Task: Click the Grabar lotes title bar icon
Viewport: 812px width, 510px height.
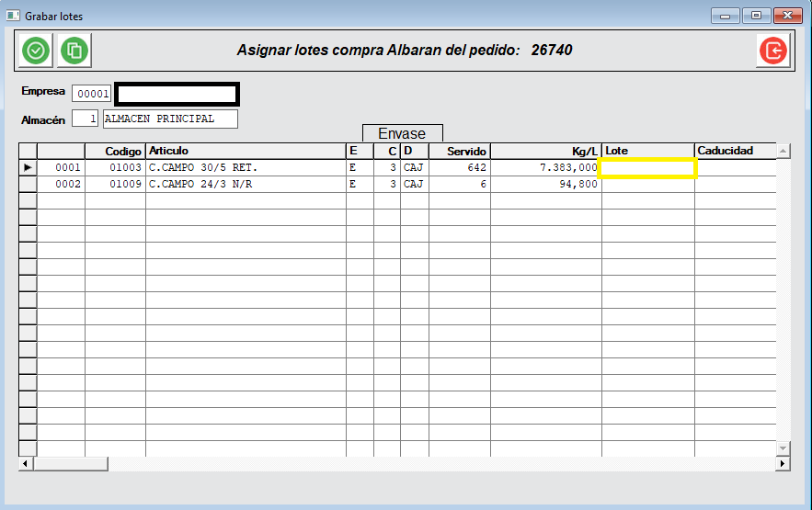Action: click(13, 16)
